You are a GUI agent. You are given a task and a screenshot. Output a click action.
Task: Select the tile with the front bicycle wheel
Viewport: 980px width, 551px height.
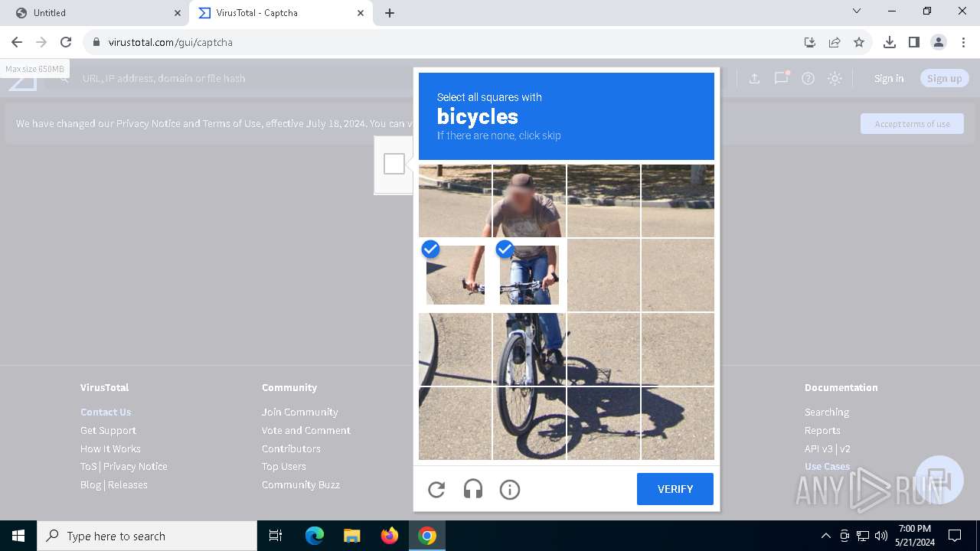[529, 423]
